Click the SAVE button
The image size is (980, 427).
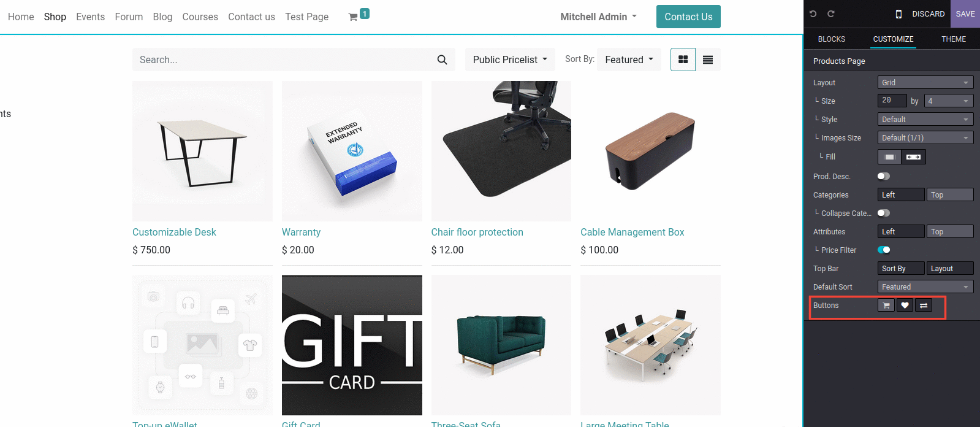965,13
